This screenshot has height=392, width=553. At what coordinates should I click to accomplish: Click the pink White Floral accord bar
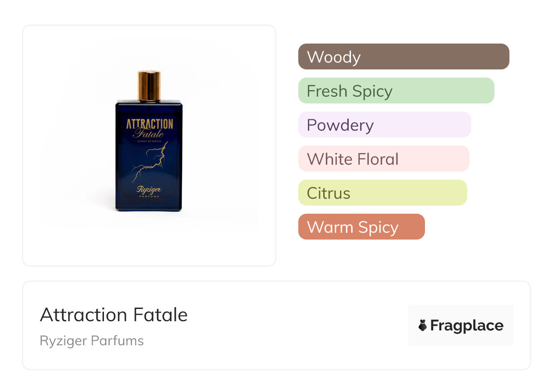click(x=383, y=159)
